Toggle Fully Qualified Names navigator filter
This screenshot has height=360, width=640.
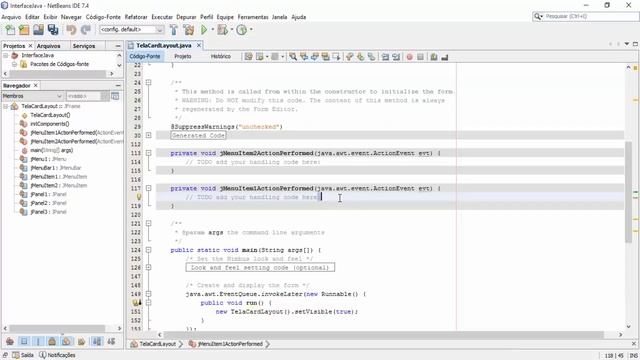tap(81, 342)
